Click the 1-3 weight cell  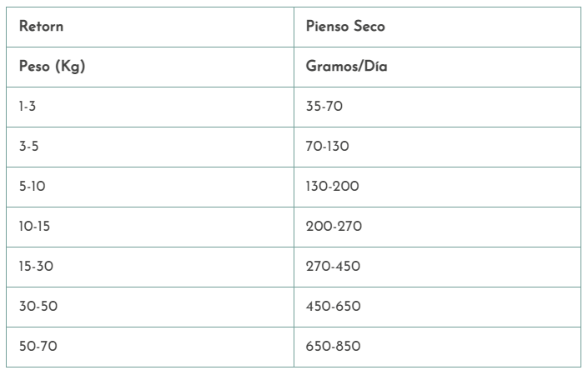click(x=150, y=107)
